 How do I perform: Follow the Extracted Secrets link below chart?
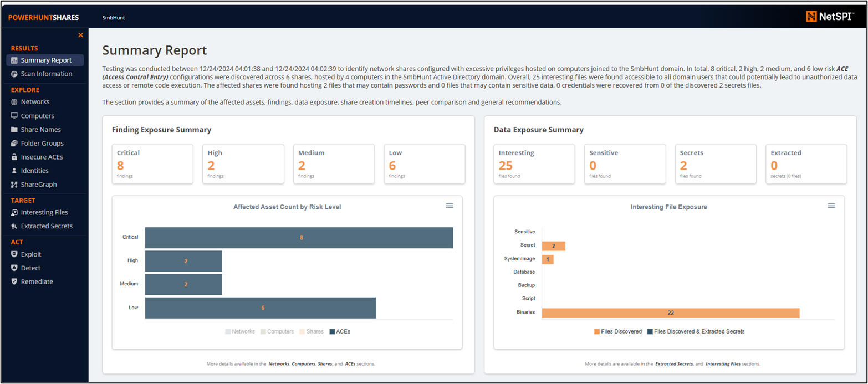coord(673,364)
